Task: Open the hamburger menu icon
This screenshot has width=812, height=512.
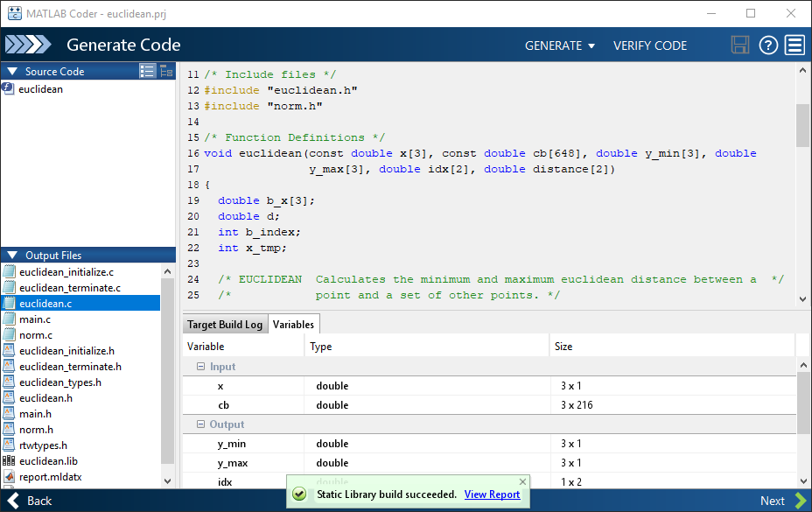Action: click(794, 46)
